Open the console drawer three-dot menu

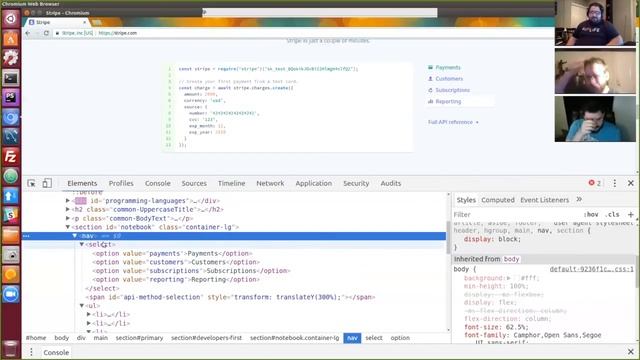click(31, 352)
